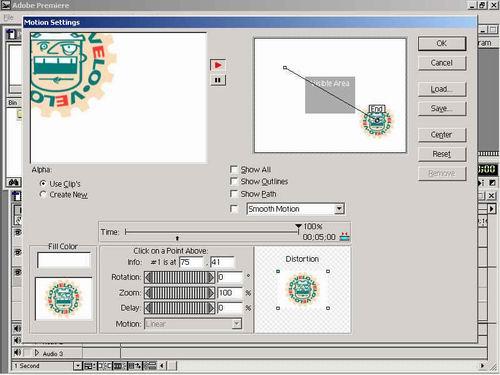Click Zoom slider left arrow

coord(148,293)
